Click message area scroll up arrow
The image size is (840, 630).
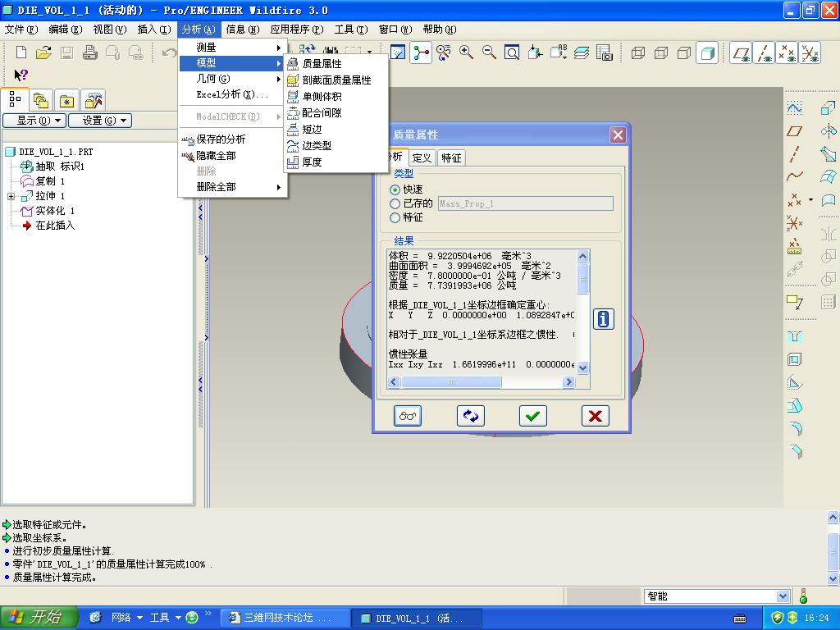pos(833,517)
